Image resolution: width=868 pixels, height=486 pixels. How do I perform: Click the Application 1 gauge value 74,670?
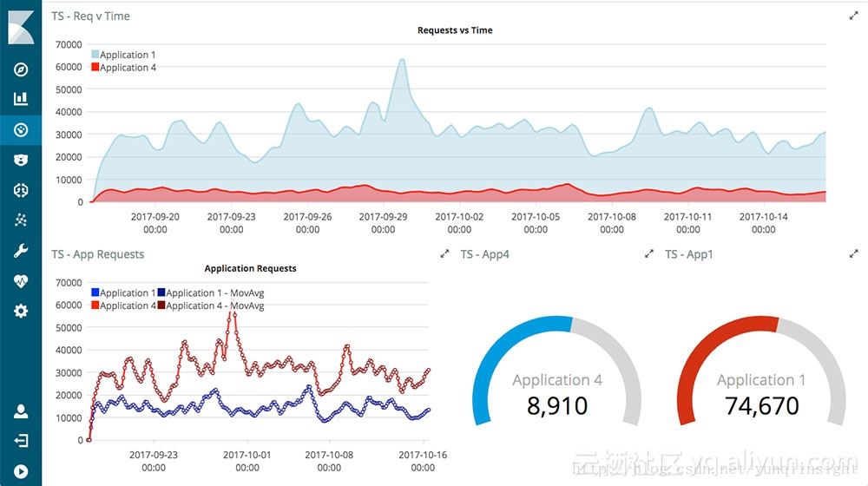click(x=762, y=406)
